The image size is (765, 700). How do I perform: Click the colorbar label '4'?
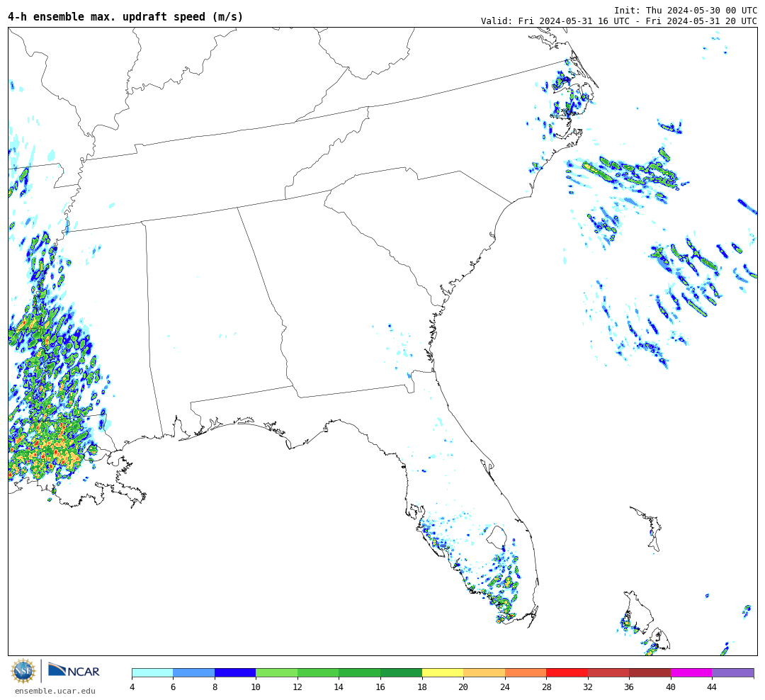(132, 687)
